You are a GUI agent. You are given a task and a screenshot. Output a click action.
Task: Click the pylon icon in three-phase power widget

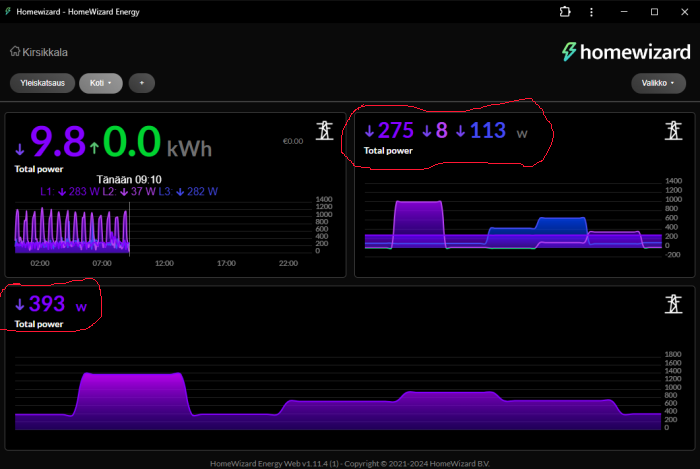click(673, 131)
